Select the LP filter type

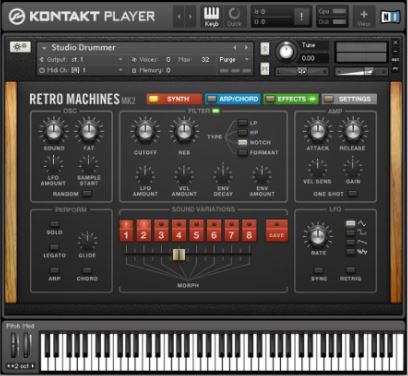click(242, 123)
